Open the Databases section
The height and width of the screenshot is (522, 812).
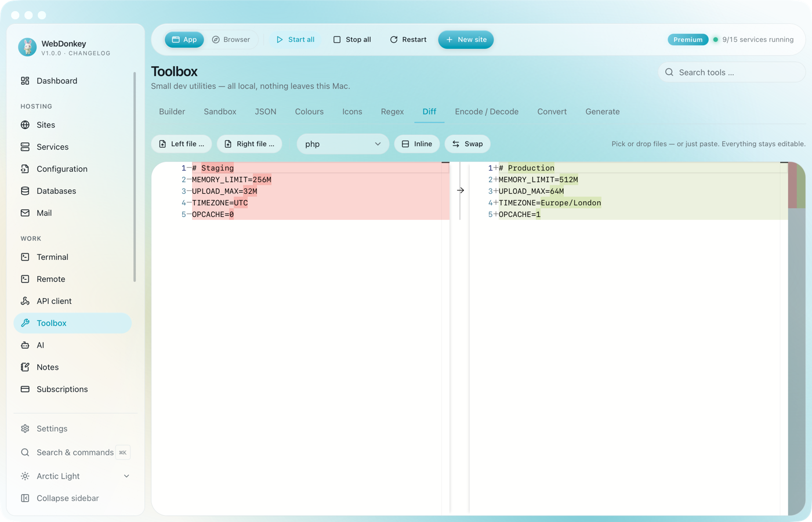coord(72,191)
